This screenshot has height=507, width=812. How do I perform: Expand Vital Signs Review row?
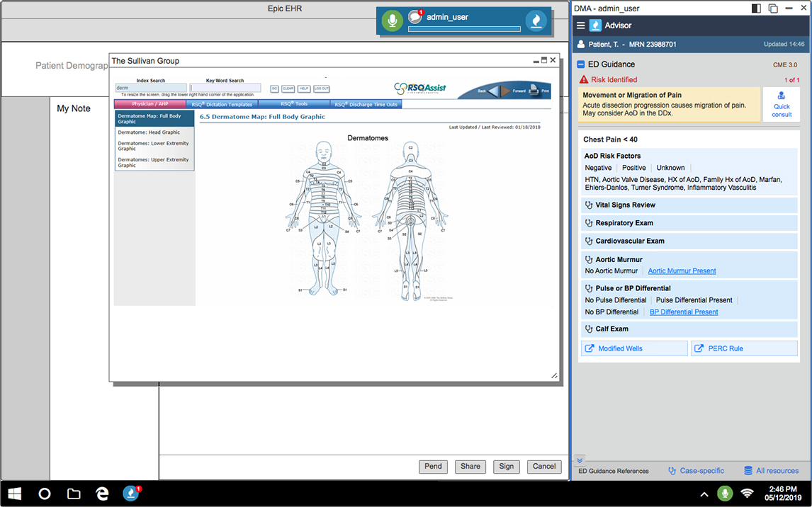pos(689,205)
